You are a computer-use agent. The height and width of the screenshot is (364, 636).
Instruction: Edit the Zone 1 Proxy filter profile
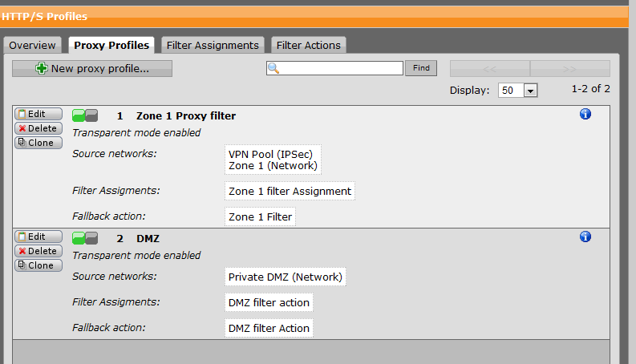coord(38,114)
